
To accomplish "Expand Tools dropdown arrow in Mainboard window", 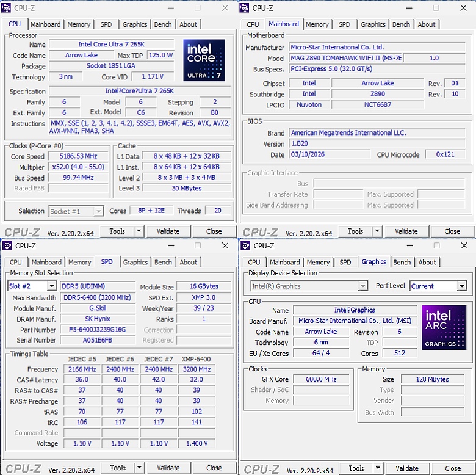I will tap(377, 231).
